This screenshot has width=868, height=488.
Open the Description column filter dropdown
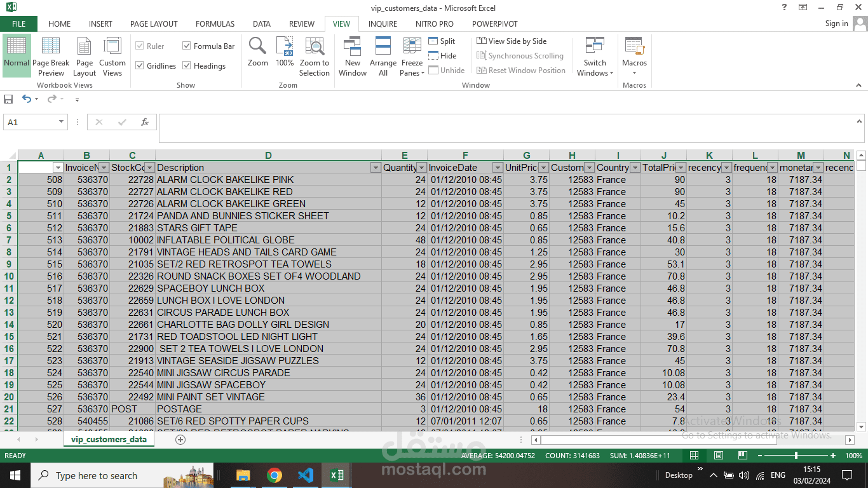pyautogui.click(x=375, y=168)
